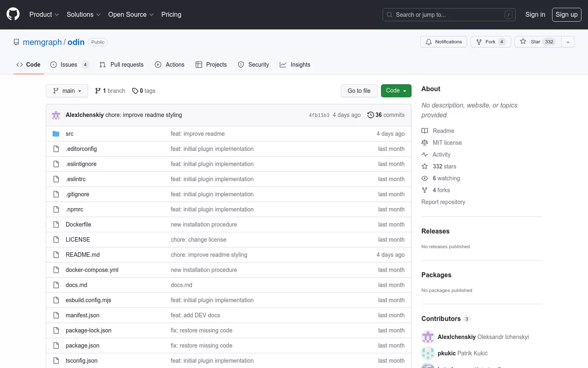
Task: Switch to the Projects tab
Action: coord(211,65)
